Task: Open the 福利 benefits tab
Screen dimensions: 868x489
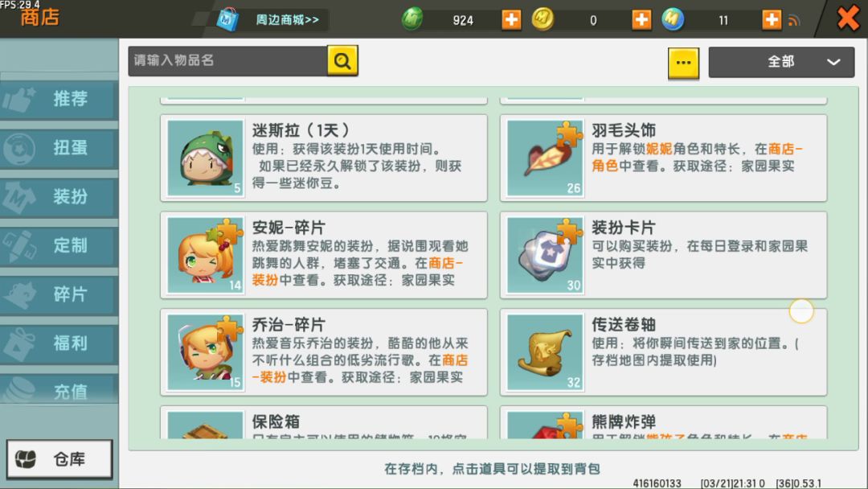Action: point(59,343)
